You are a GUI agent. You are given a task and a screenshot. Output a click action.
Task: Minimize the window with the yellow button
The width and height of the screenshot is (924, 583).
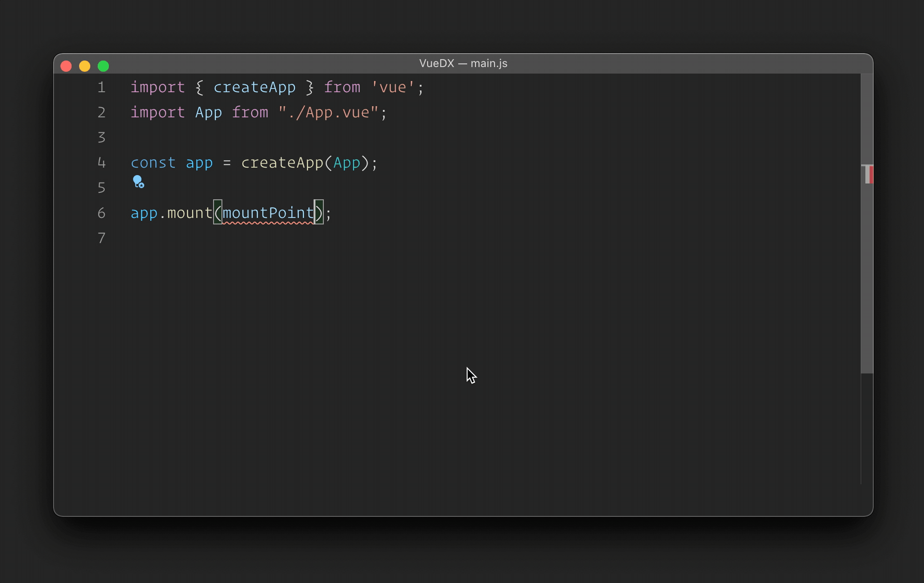[x=85, y=66]
